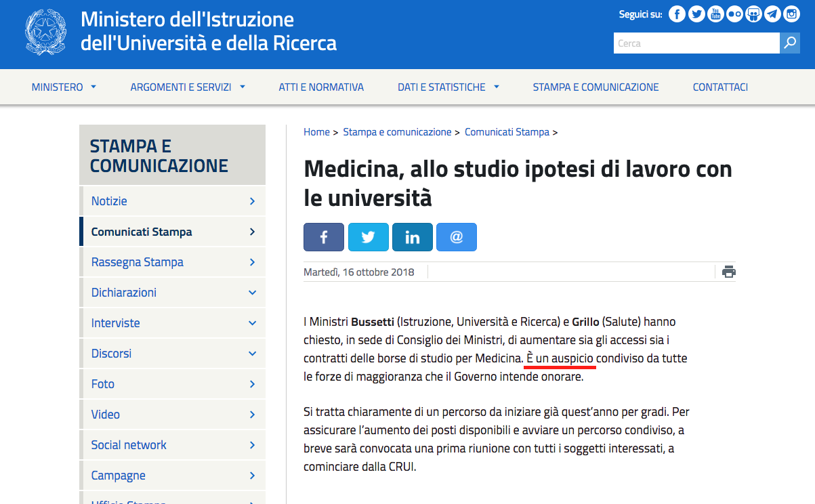Visit the Instagram profile icon in header

791,14
